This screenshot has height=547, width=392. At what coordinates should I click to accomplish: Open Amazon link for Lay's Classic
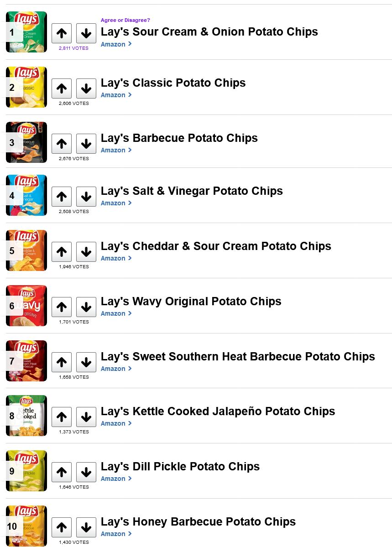point(115,95)
